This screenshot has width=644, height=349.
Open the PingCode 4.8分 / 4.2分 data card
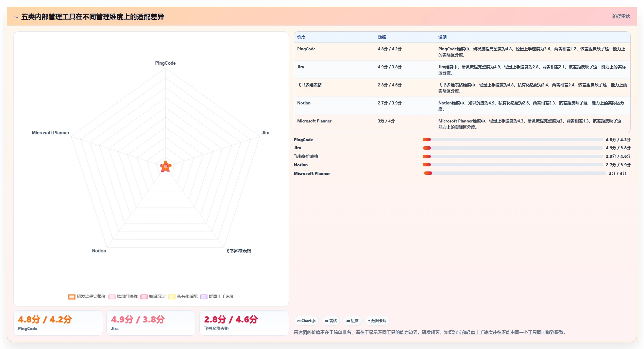pyautogui.click(x=58, y=323)
